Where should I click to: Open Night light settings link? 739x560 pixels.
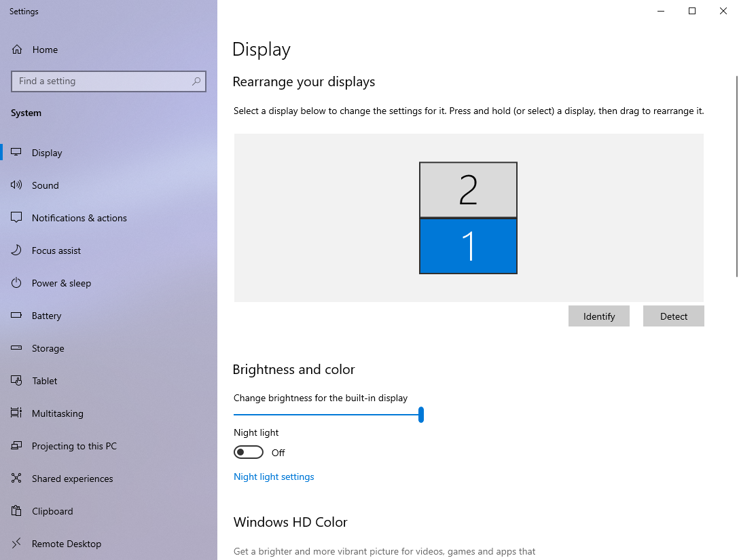point(274,477)
